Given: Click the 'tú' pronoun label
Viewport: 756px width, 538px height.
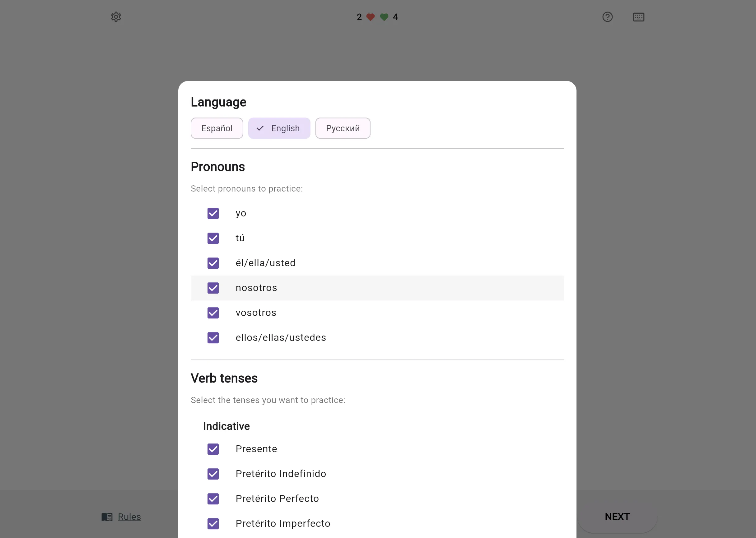Looking at the screenshot, I should 240,238.
